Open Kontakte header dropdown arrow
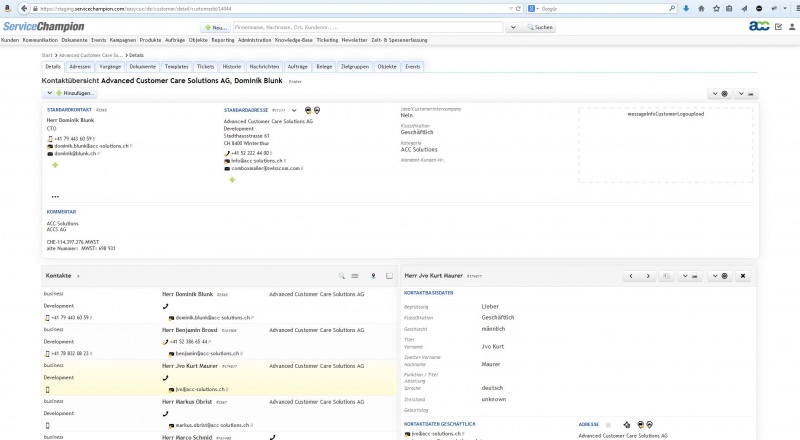Screen dimensions: 800x440 pos(78,276)
